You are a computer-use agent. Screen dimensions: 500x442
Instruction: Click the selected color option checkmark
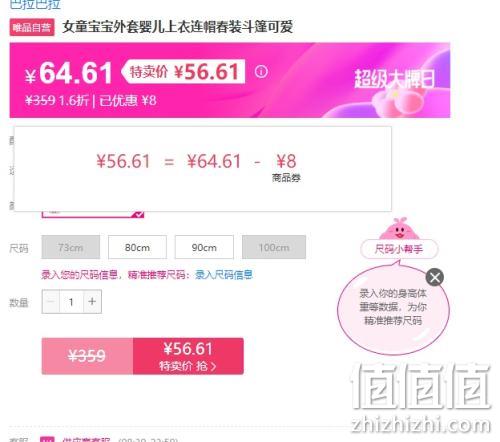point(138,214)
